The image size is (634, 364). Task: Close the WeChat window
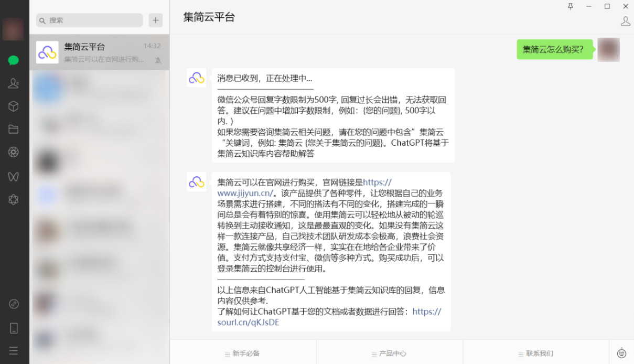pos(626,6)
